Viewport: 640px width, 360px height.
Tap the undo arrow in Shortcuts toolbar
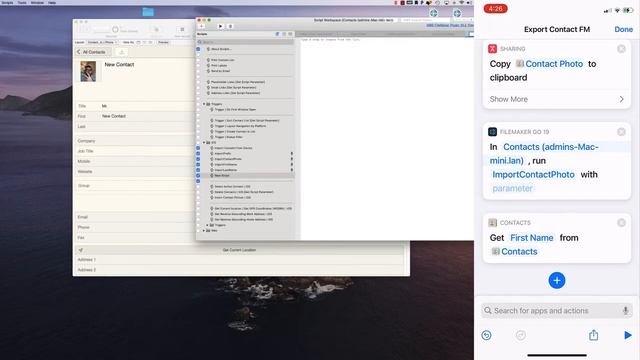point(486,336)
